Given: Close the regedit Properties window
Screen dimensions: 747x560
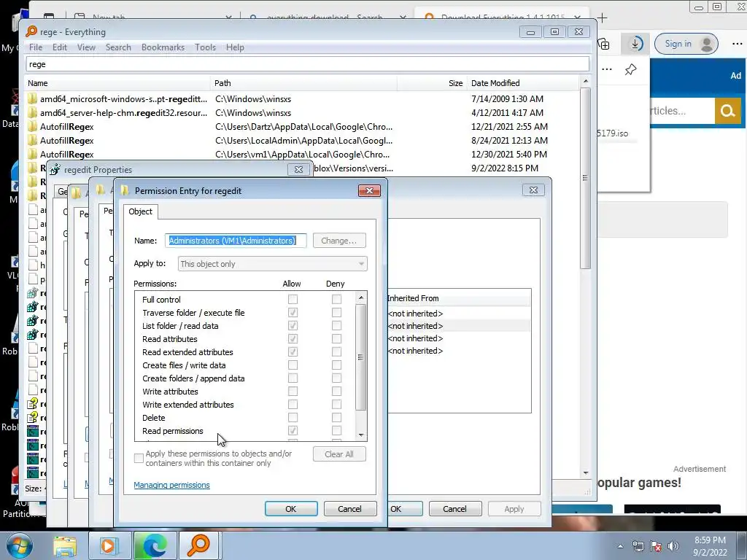Looking at the screenshot, I should pos(298,169).
